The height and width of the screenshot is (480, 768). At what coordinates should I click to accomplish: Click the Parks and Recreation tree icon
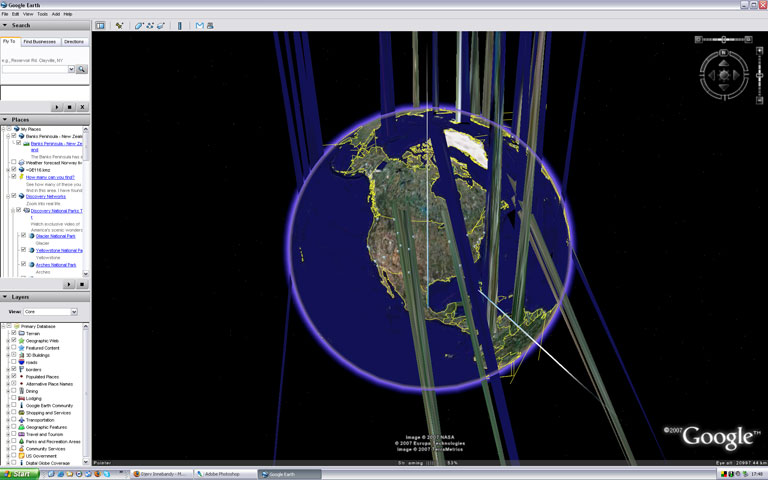click(x=21, y=441)
